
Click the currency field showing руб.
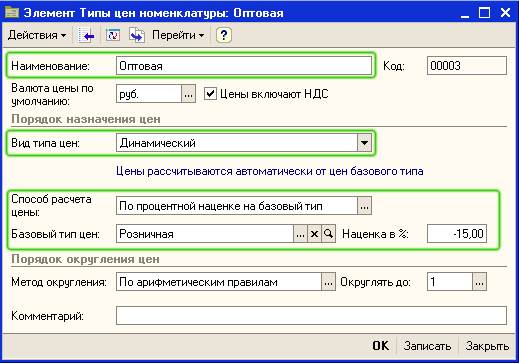[149, 94]
